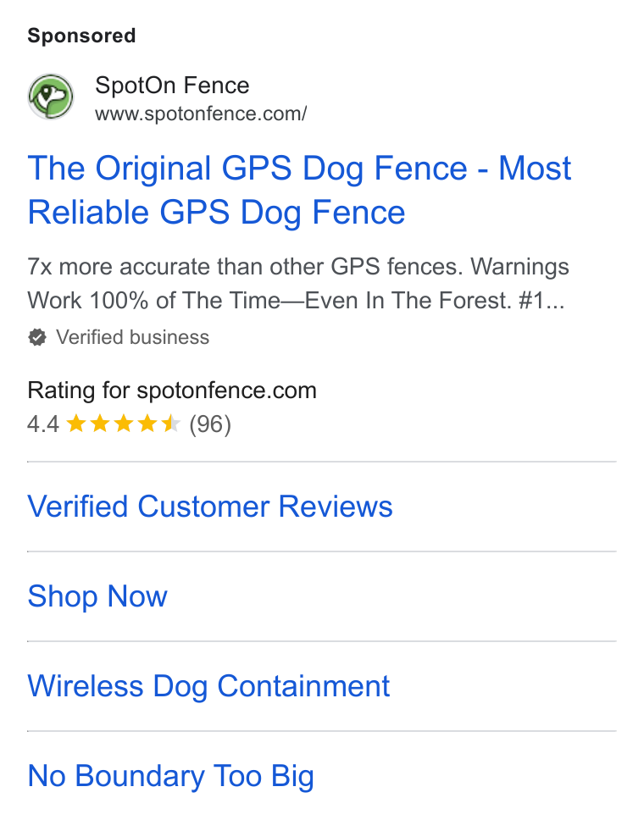The width and height of the screenshot is (644, 820).
Task: Click the star rating icons
Action: click(124, 424)
